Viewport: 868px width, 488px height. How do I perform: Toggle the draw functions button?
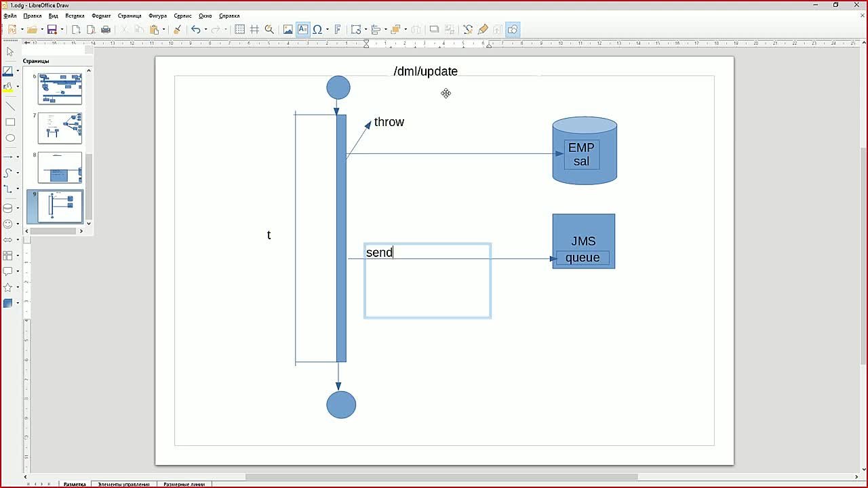pyautogui.click(x=512, y=29)
